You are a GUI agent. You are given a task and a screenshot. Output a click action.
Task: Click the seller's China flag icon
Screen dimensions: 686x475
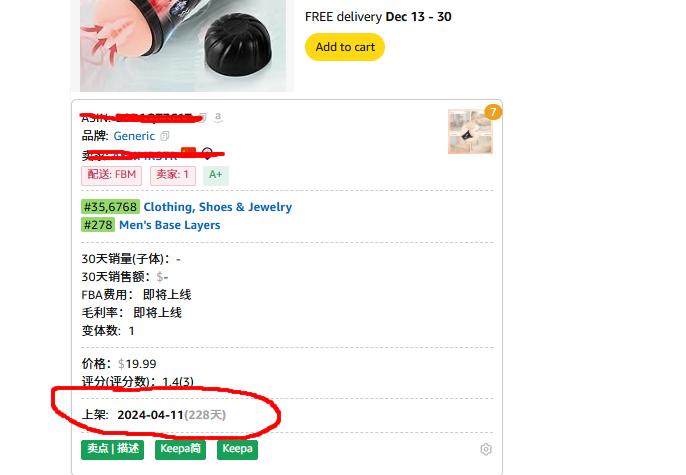click(x=189, y=152)
